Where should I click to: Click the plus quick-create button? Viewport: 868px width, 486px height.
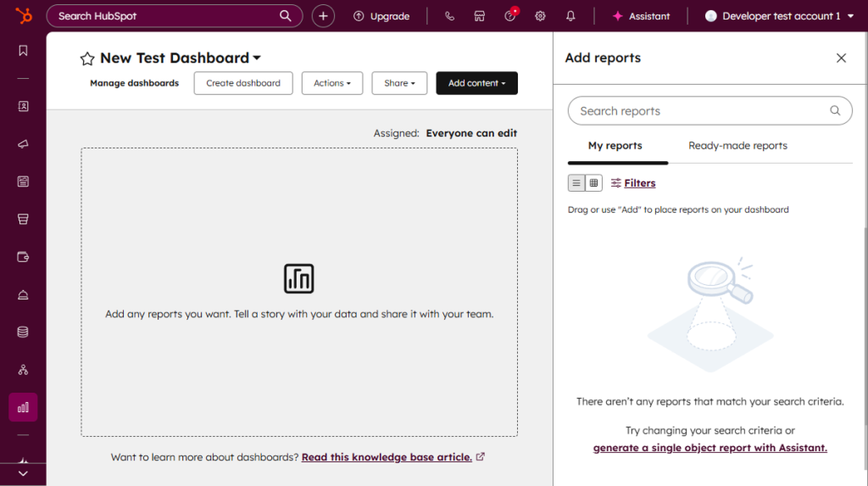[x=323, y=16]
